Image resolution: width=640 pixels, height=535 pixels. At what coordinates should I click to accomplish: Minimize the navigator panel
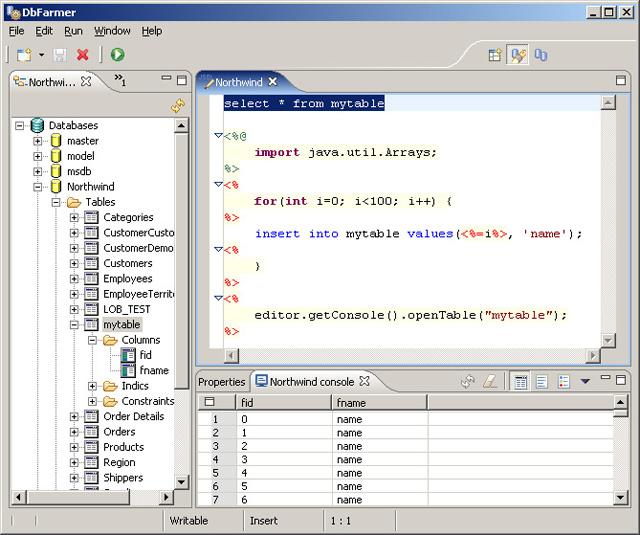coord(166,78)
